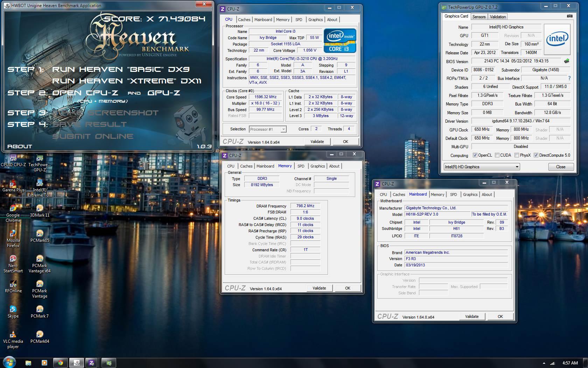Launch PCMark05 desktop icon

click(40, 237)
